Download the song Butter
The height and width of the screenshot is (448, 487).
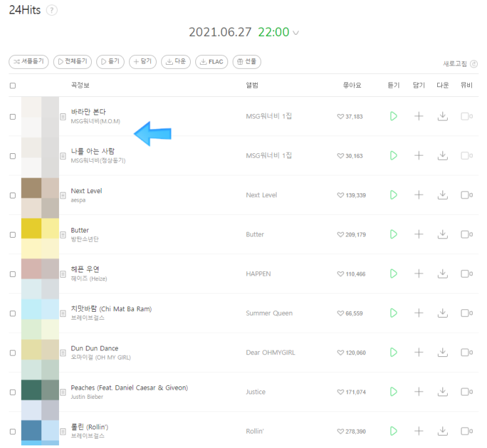click(442, 234)
